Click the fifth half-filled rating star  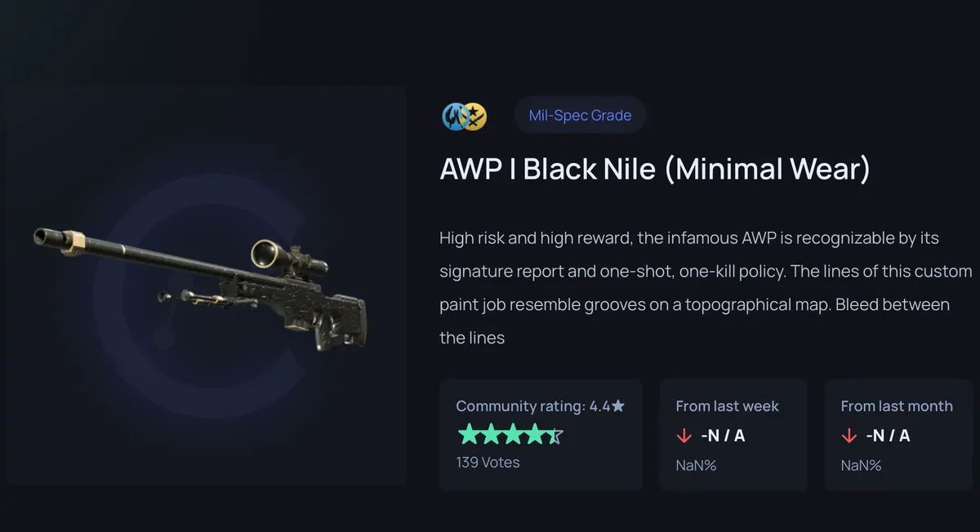pyautogui.click(x=555, y=435)
